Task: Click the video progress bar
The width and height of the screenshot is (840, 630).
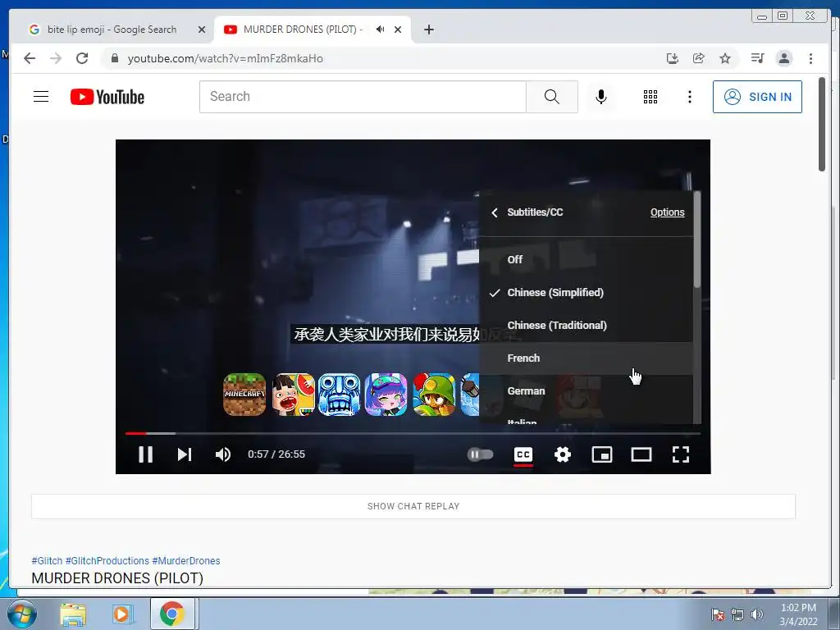Action: pyautogui.click(x=413, y=433)
